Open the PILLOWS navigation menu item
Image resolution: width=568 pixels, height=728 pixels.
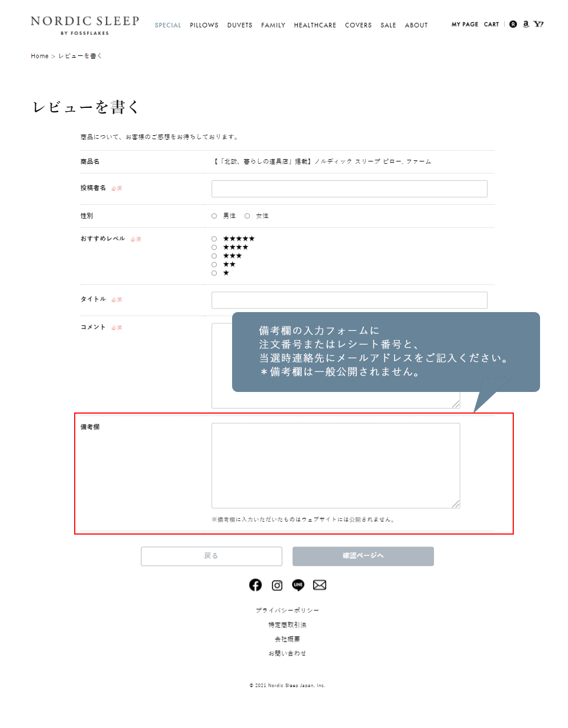[204, 25]
